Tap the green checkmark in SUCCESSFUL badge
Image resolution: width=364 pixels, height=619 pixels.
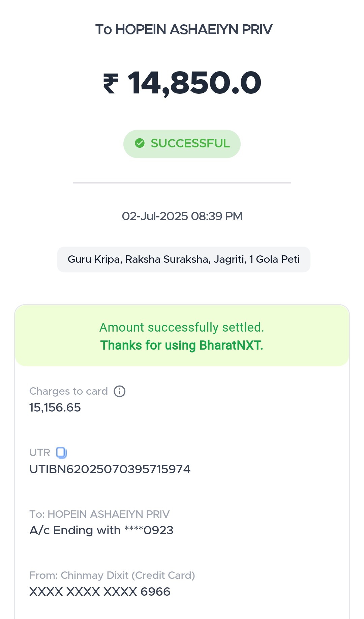[140, 143]
